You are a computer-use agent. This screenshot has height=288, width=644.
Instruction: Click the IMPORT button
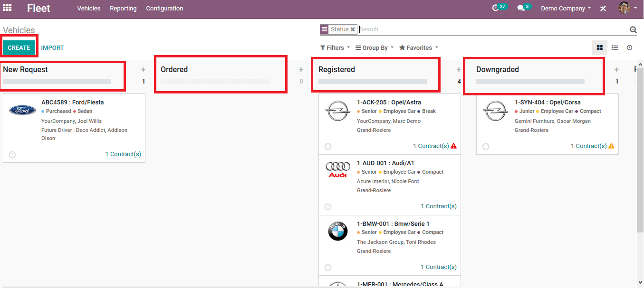[52, 48]
